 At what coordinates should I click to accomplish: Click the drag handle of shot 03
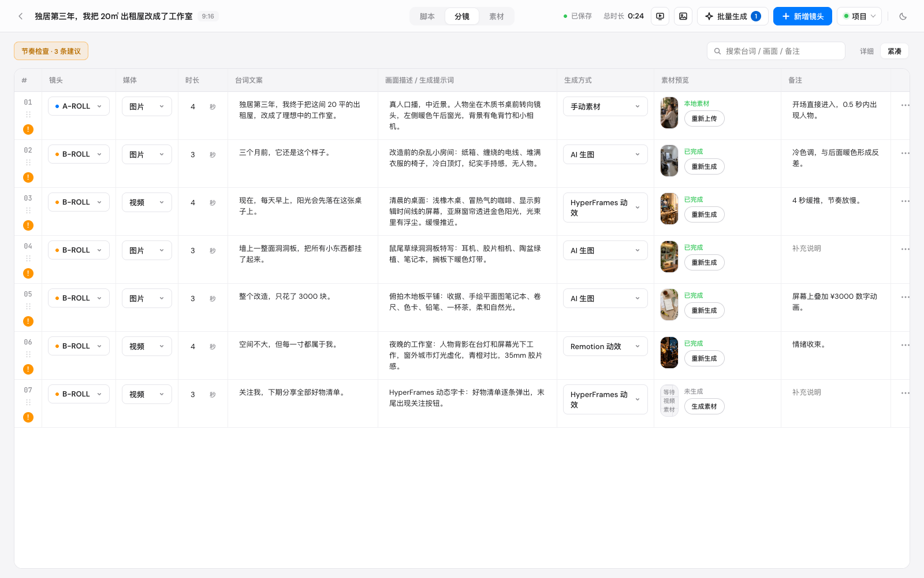[x=28, y=210]
